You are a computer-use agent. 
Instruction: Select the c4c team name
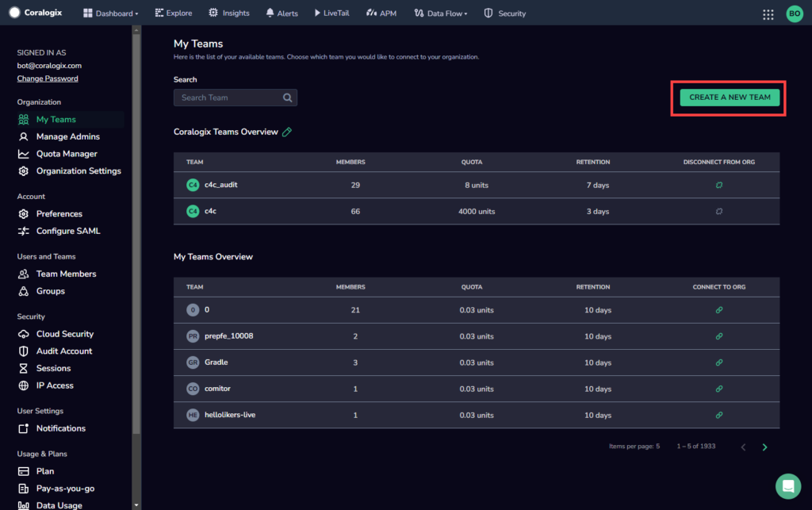pyautogui.click(x=210, y=211)
